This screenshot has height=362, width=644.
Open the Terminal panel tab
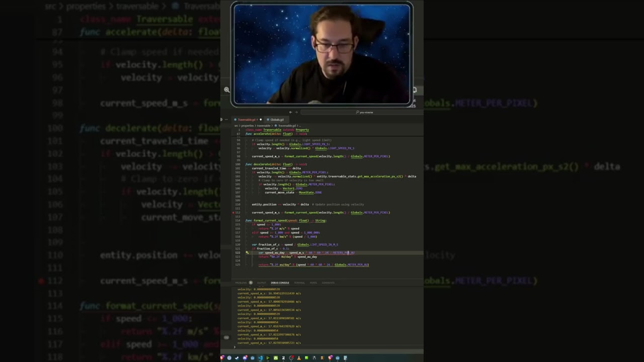coord(299,283)
